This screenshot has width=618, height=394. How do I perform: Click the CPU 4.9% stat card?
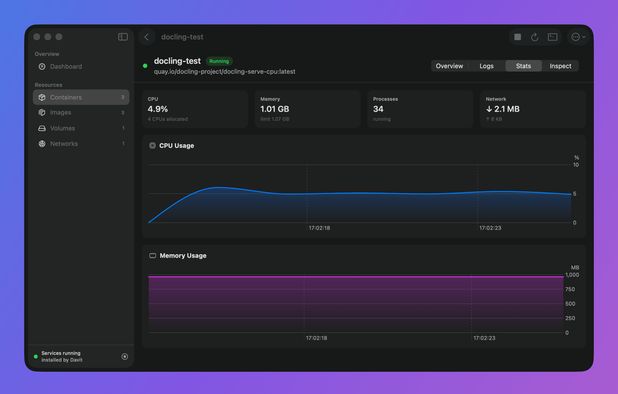click(x=195, y=109)
